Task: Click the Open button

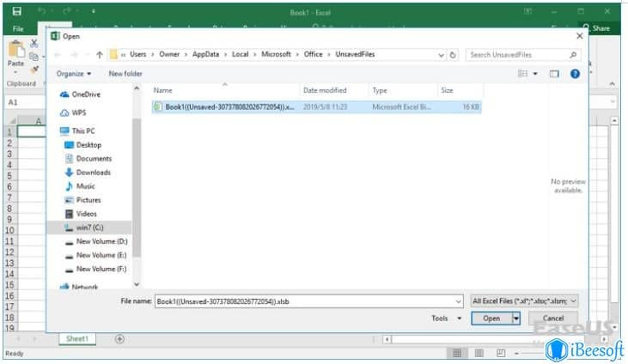Action: coord(491,318)
